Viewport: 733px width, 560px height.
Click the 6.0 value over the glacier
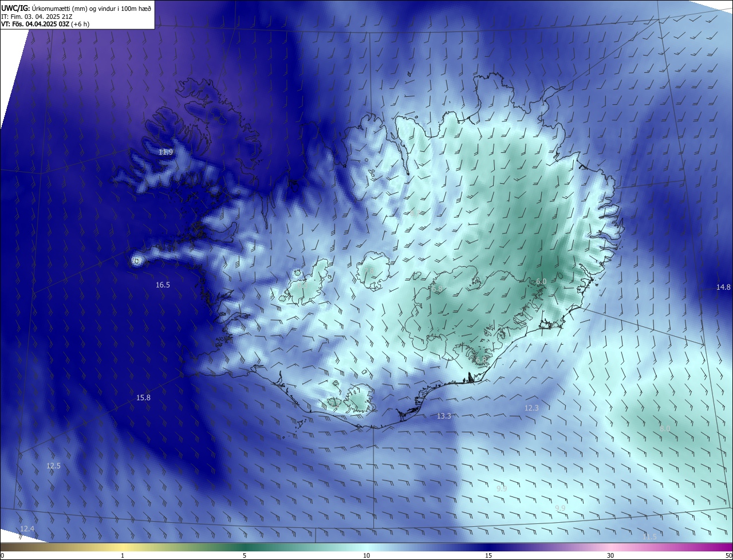[541, 282]
